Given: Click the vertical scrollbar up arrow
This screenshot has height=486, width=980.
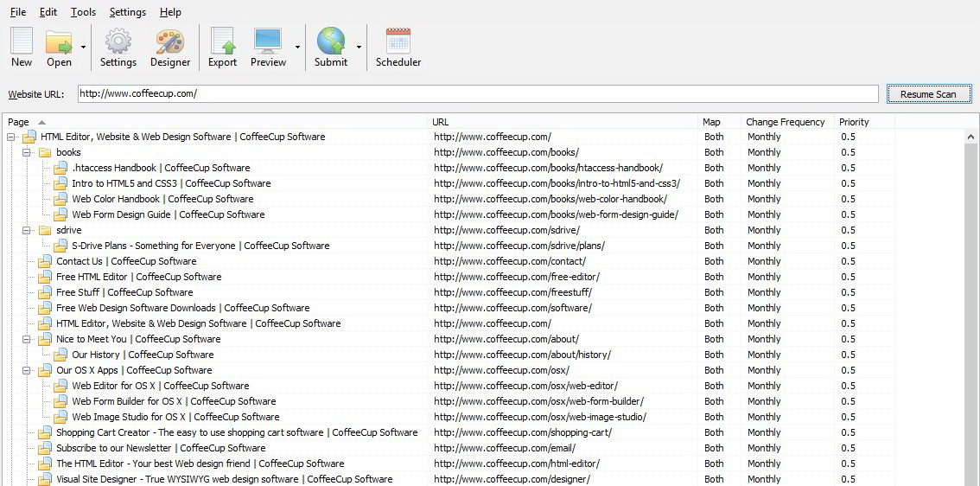Looking at the screenshot, I should point(971,137).
